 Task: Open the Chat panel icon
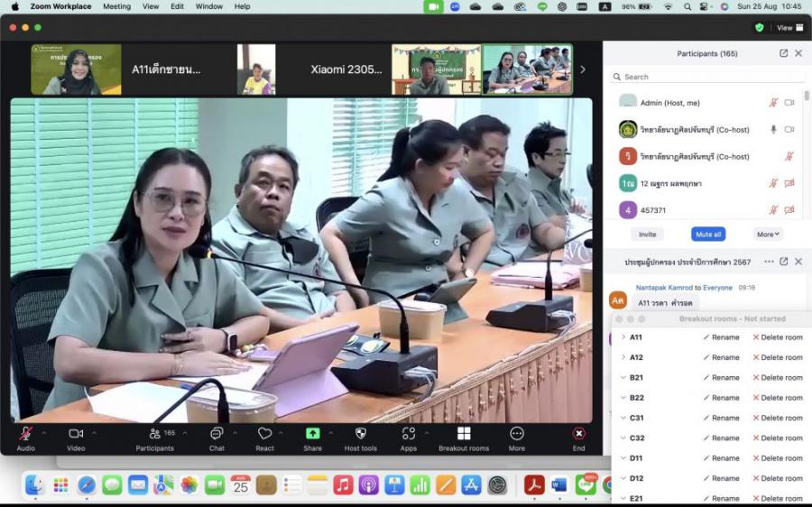pyautogui.click(x=217, y=434)
